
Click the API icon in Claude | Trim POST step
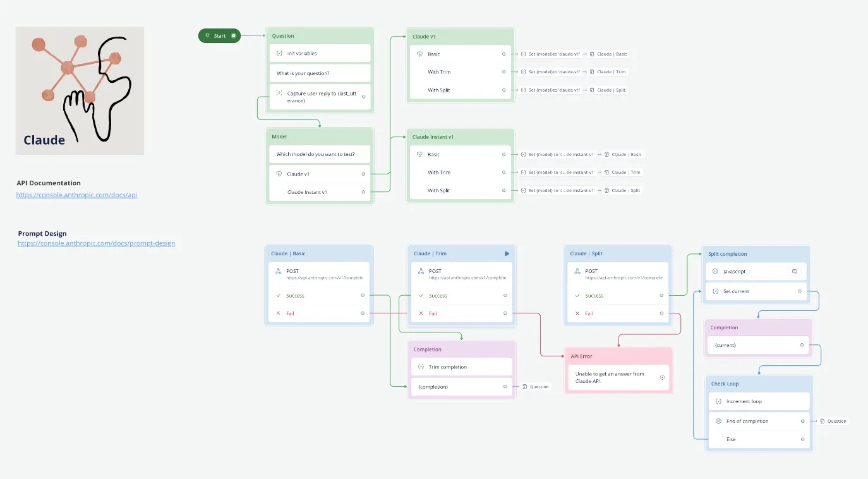421,271
